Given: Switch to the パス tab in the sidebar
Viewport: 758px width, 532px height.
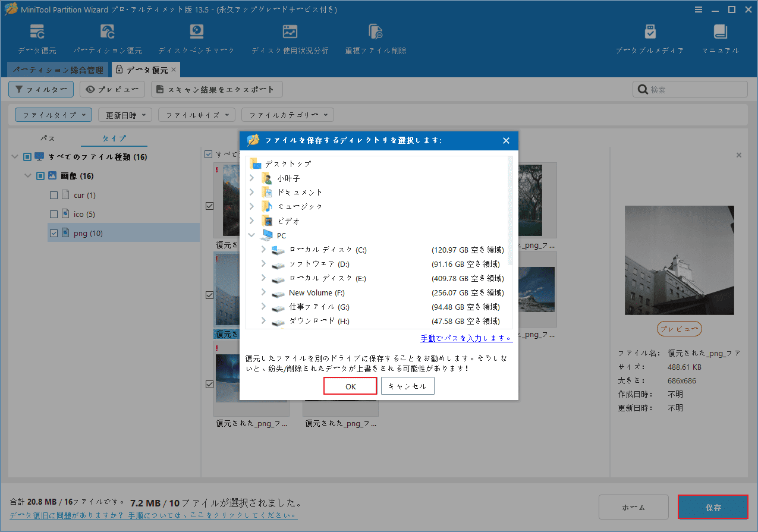Looking at the screenshot, I should coord(48,137).
